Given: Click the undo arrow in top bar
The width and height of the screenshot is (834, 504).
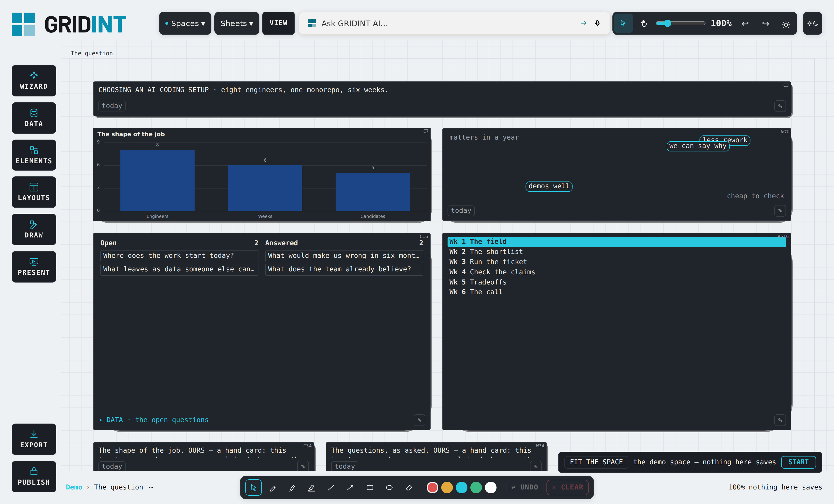Looking at the screenshot, I should [745, 23].
